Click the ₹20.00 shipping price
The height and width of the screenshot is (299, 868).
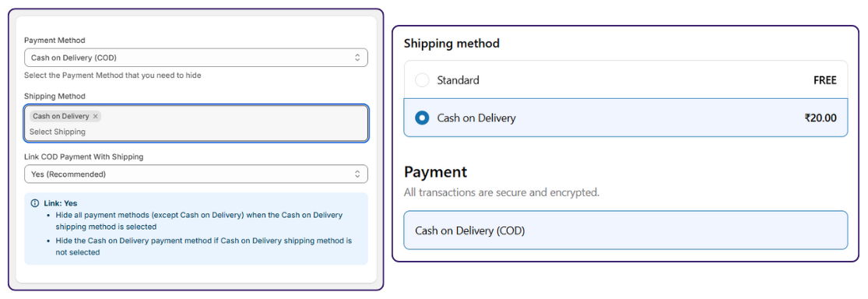point(821,118)
